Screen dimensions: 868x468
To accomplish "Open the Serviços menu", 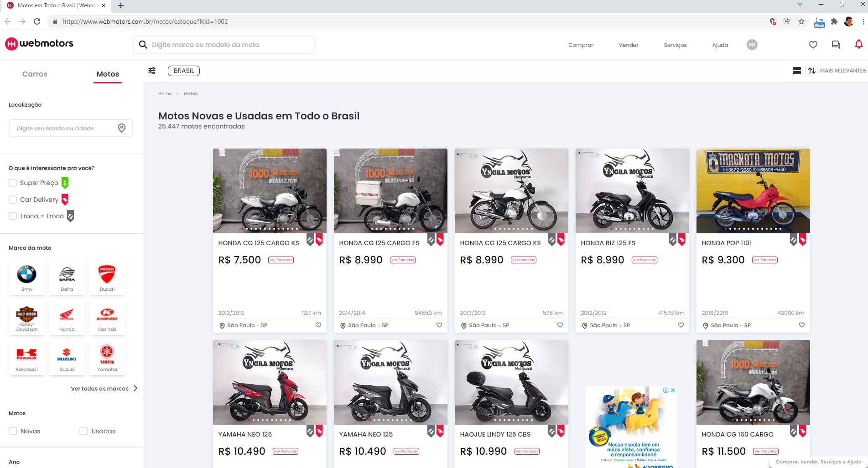I will (675, 45).
